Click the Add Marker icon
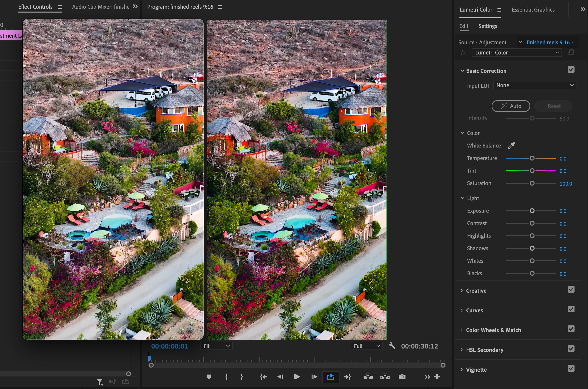This screenshot has height=389, width=588. tap(209, 377)
